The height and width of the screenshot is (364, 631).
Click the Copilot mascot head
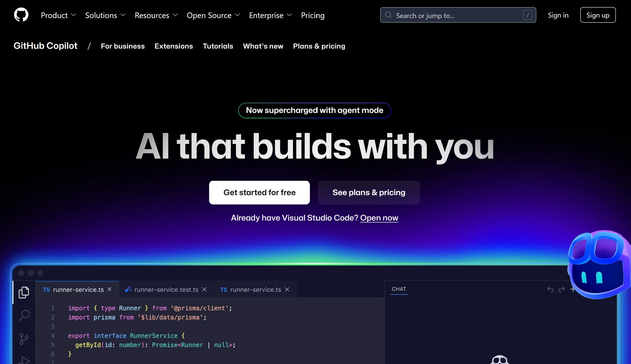(599, 264)
